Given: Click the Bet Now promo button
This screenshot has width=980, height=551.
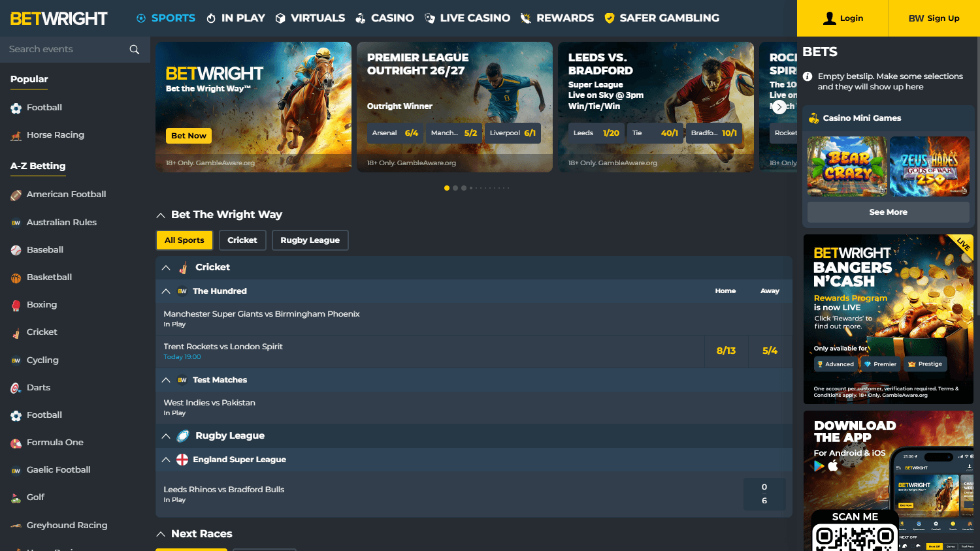Looking at the screenshot, I should pos(189,136).
